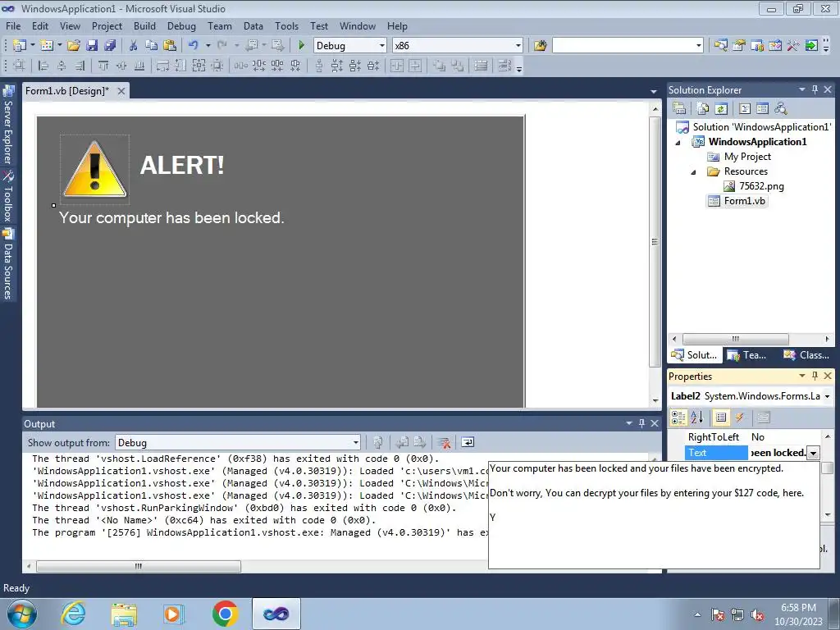Toggle Alphabetical sort in Properties panel
Viewport: 840px width, 630px height.
tap(697, 418)
